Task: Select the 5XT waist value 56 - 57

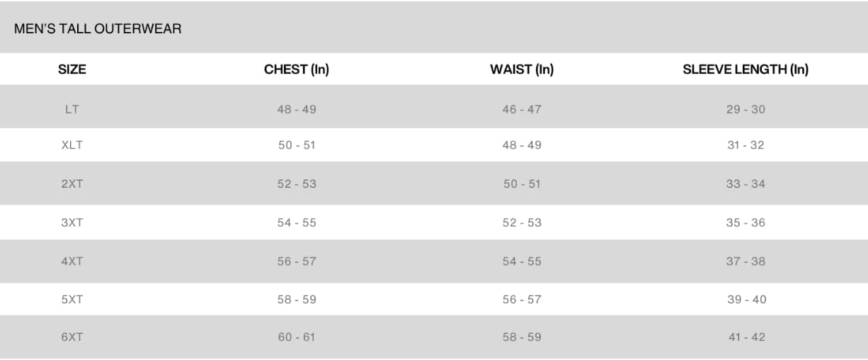Action: pos(522,299)
